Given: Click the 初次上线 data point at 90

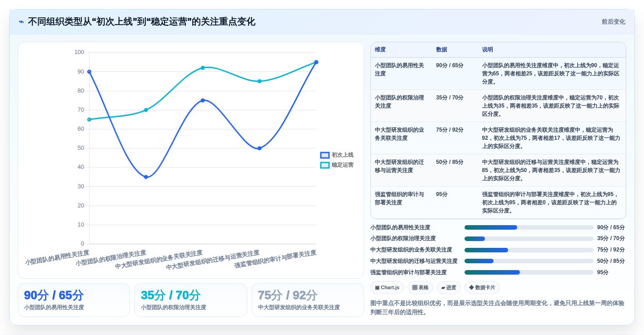Looking at the screenshot, I should (89, 72).
